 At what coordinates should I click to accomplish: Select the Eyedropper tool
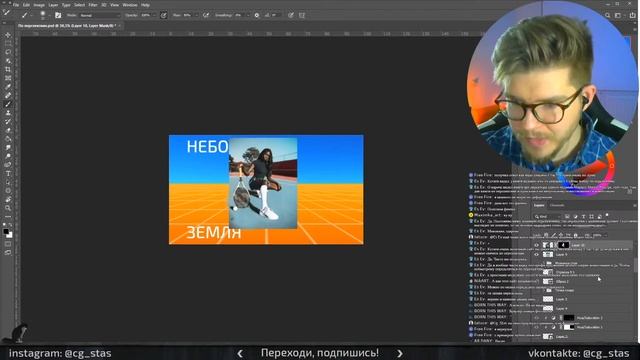point(8,87)
